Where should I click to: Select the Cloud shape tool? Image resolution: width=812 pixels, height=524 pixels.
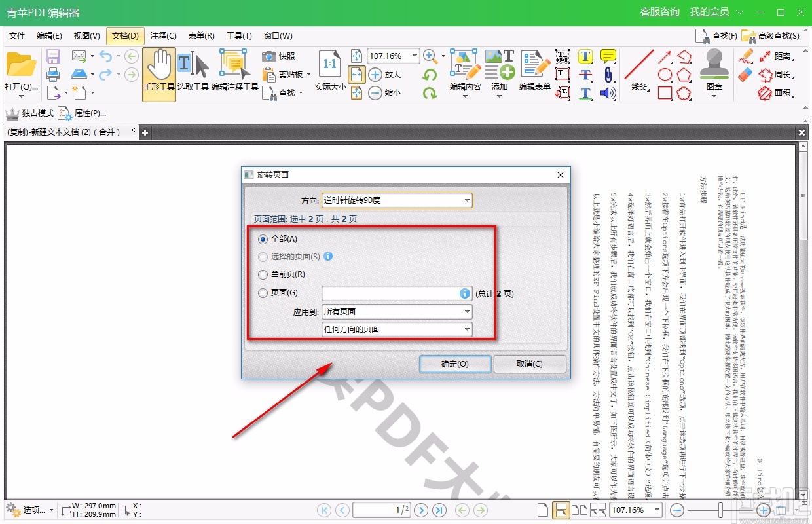(x=684, y=93)
